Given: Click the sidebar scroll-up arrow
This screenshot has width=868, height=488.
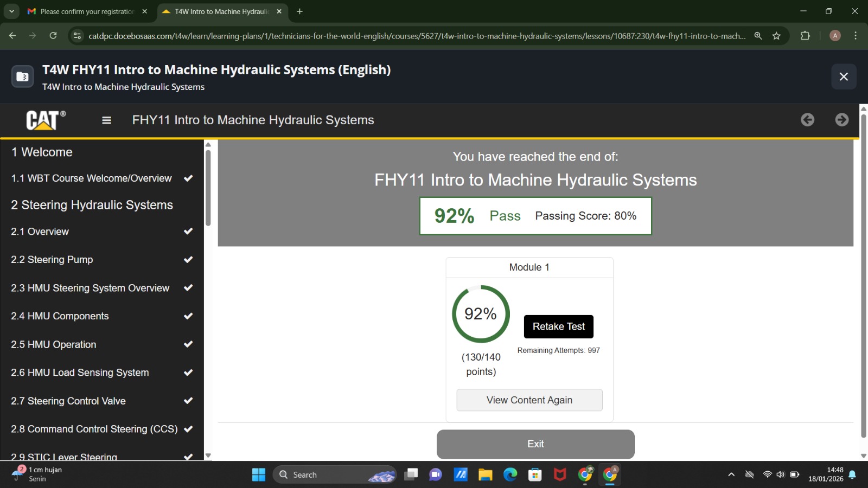Looking at the screenshot, I should tap(208, 145).
